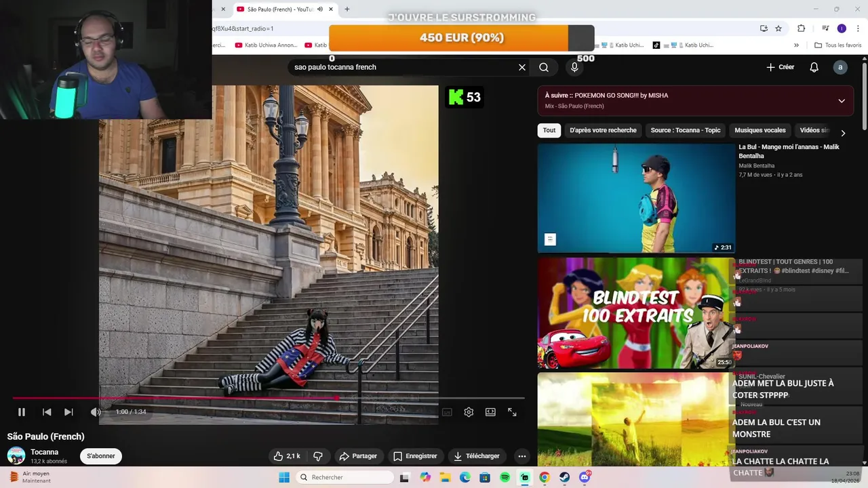This screenshot has height=488, width=868.
Task: Select D'après votre recherche chip
Action: tap(603, 130)
